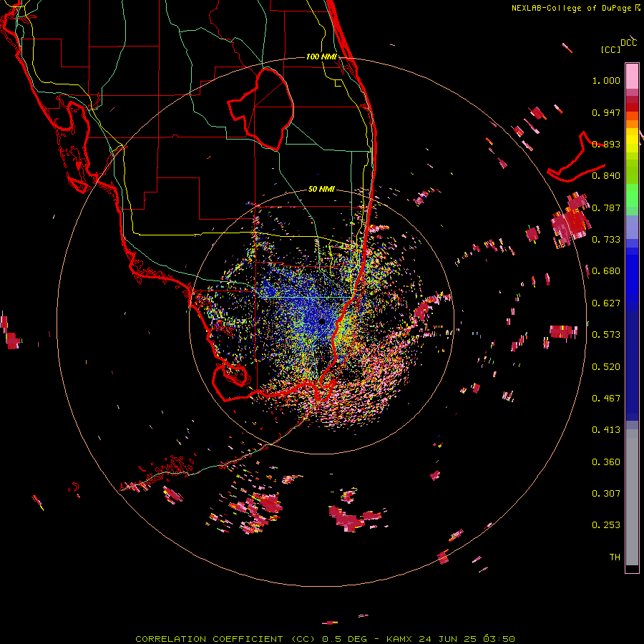Click the 0.360 scale value
The image size is (644, 644).
[x=606, y=462]
